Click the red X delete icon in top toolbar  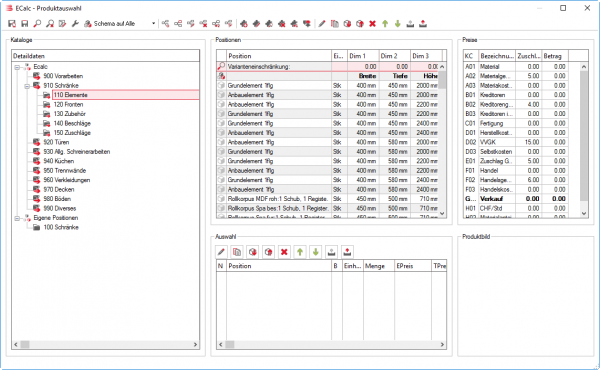coord(372,24)
